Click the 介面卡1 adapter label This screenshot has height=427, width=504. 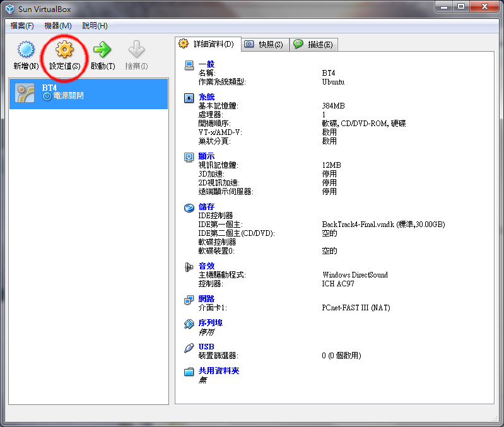point(213,308)
